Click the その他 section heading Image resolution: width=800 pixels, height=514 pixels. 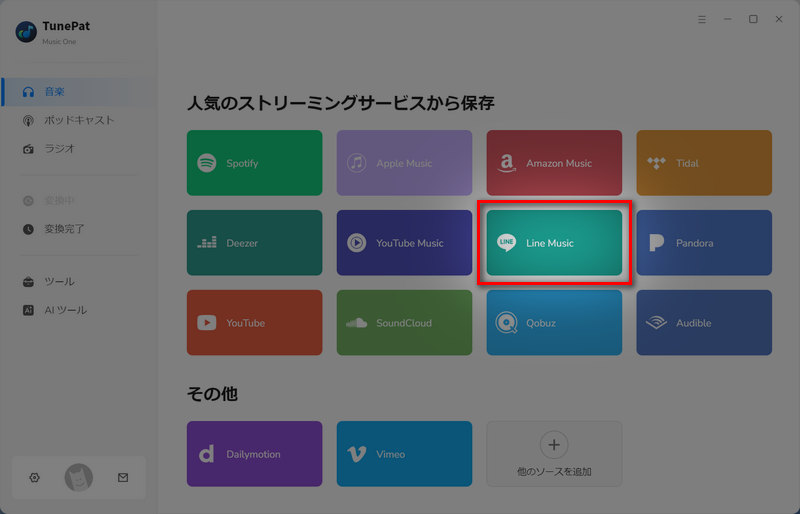(x=212, y=394)
